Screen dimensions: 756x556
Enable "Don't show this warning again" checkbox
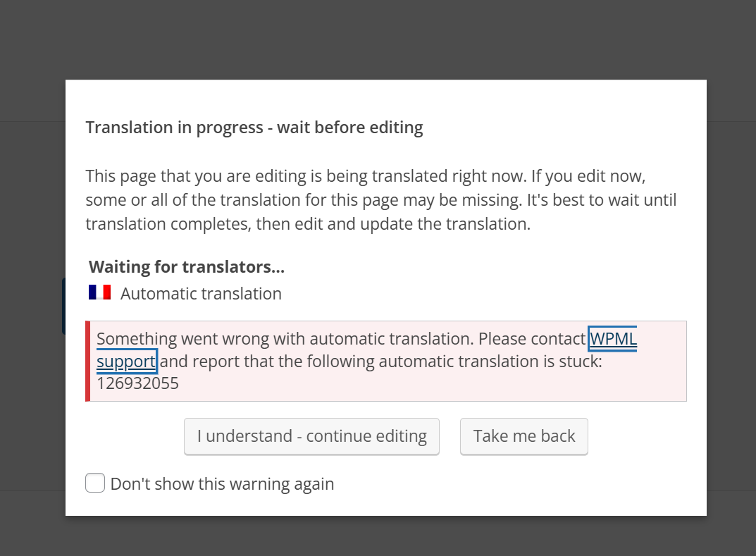pos(95,483)
